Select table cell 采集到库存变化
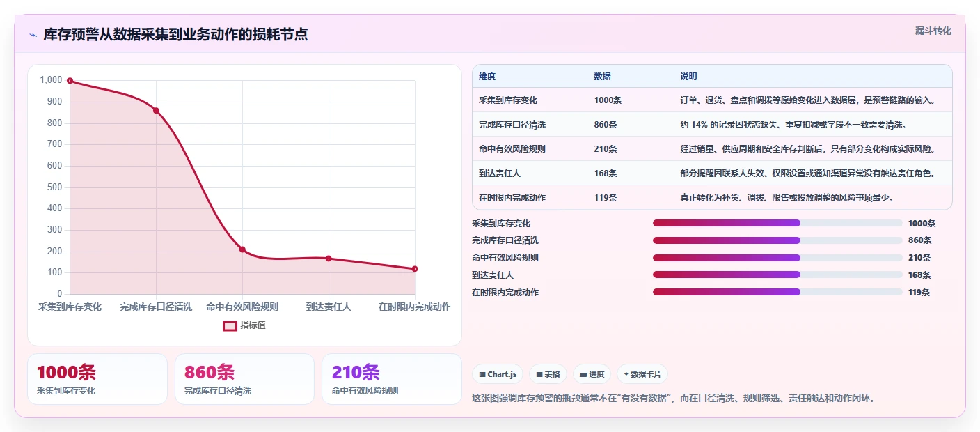The height and width of the screenshot is (432, 980). [508, 100]
